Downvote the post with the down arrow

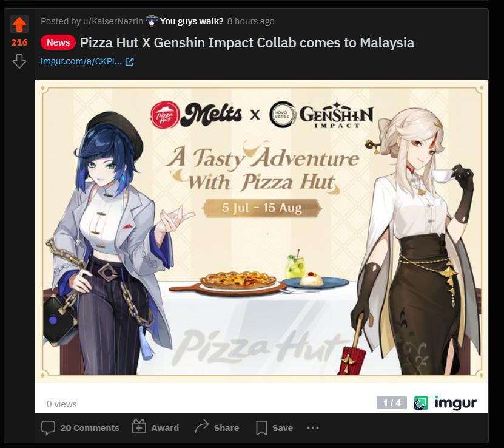coord(19,61)
